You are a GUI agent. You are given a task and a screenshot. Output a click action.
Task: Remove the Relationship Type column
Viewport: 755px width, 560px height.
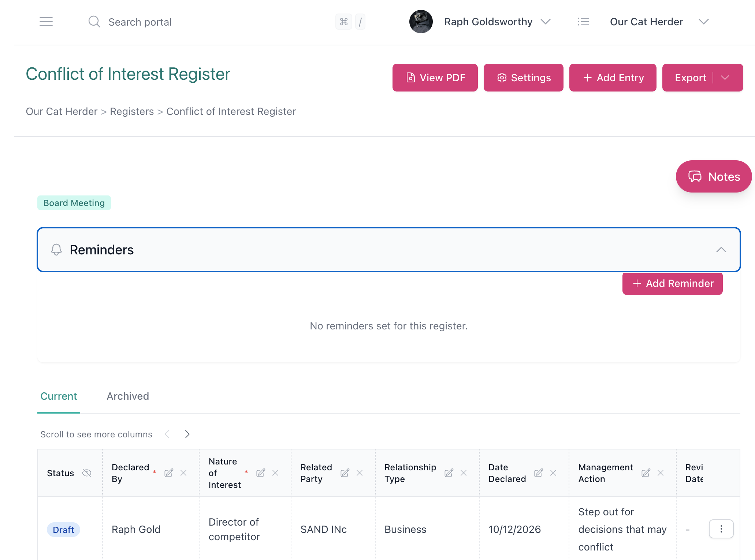[464, 473]
